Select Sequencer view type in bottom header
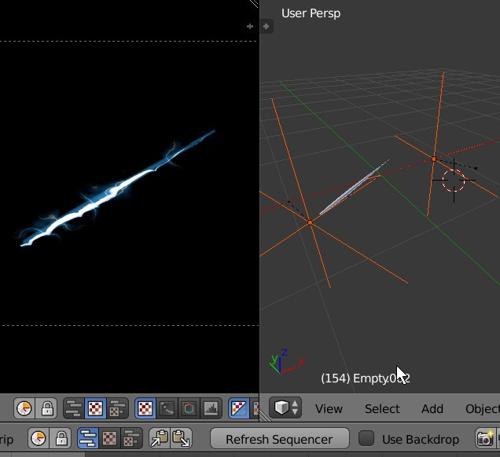Viewport: 500px width, 457px height. coord(88,438)
